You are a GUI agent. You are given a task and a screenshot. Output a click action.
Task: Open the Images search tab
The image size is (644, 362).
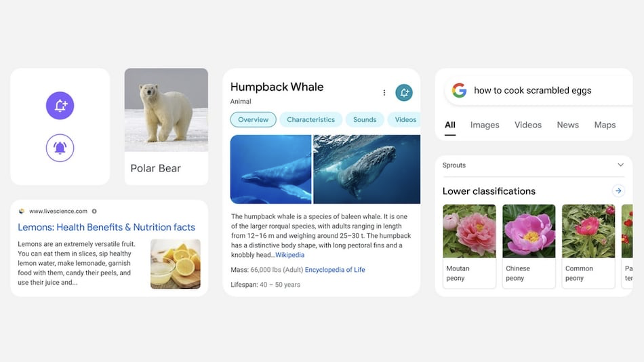pyautogui.click(x=485, y=125)
